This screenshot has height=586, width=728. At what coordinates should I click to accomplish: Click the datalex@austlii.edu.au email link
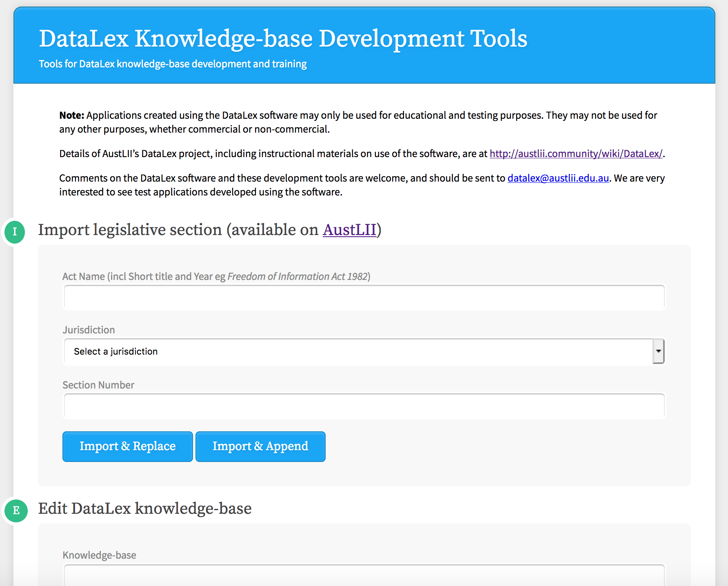click(x=558, y=178)
